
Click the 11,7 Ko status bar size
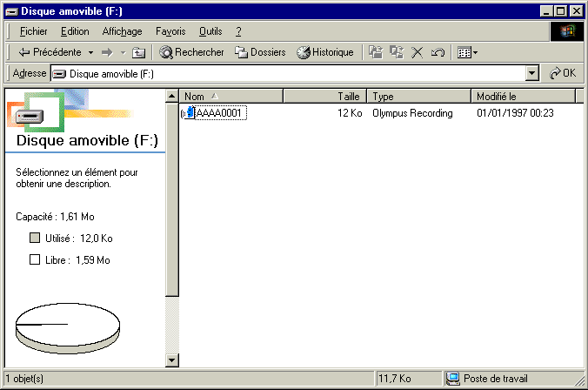coord(395,379)
